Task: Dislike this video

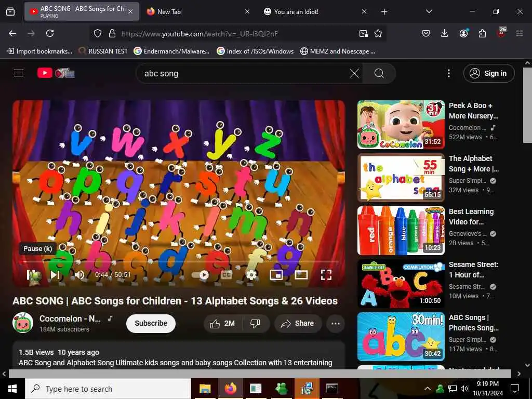Action: (x=256, y=323)
